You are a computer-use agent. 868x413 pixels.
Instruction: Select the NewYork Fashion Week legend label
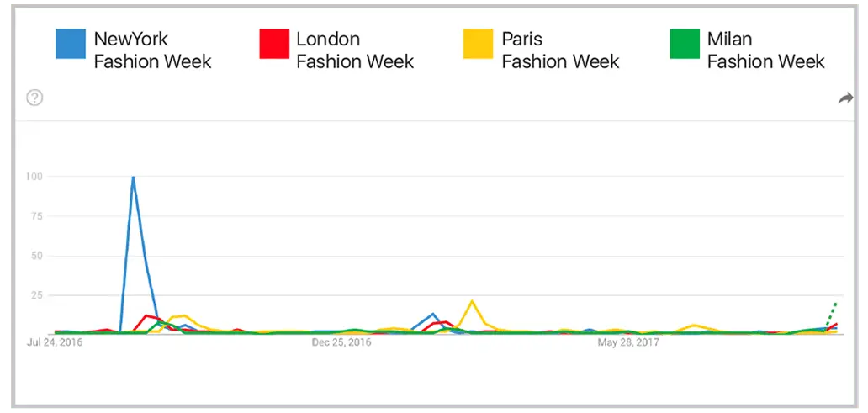(x=152, y=50)
